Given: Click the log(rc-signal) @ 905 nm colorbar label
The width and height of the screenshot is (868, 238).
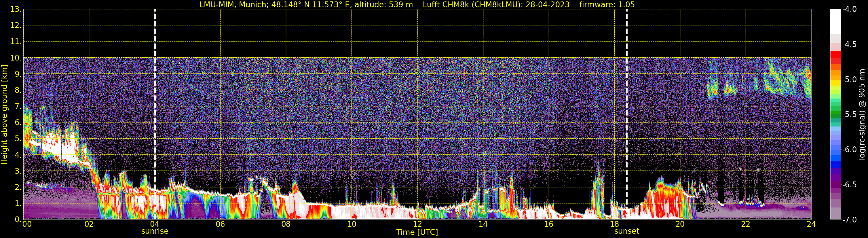Looking at the screenshot, I should pos(862,115).
